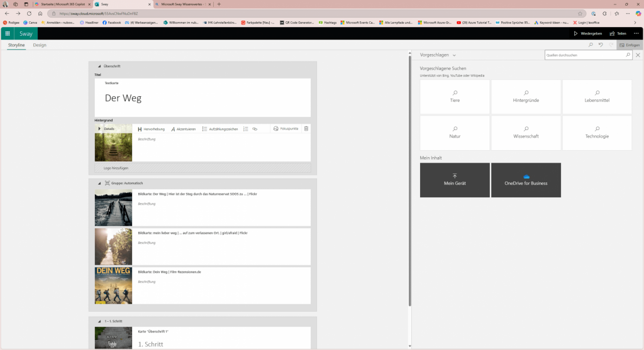Play the Sway with Wiedergeben
The height and width of the screenshot is (350, 644).
588,34
